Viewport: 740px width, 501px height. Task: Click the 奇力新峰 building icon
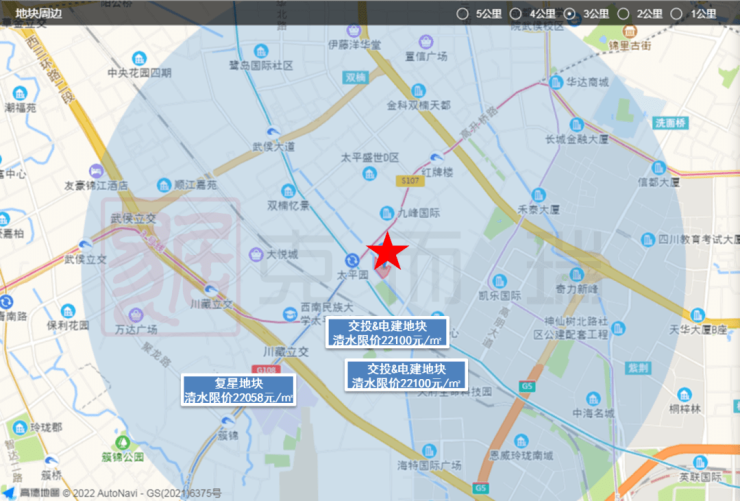[x=576, y=274]
